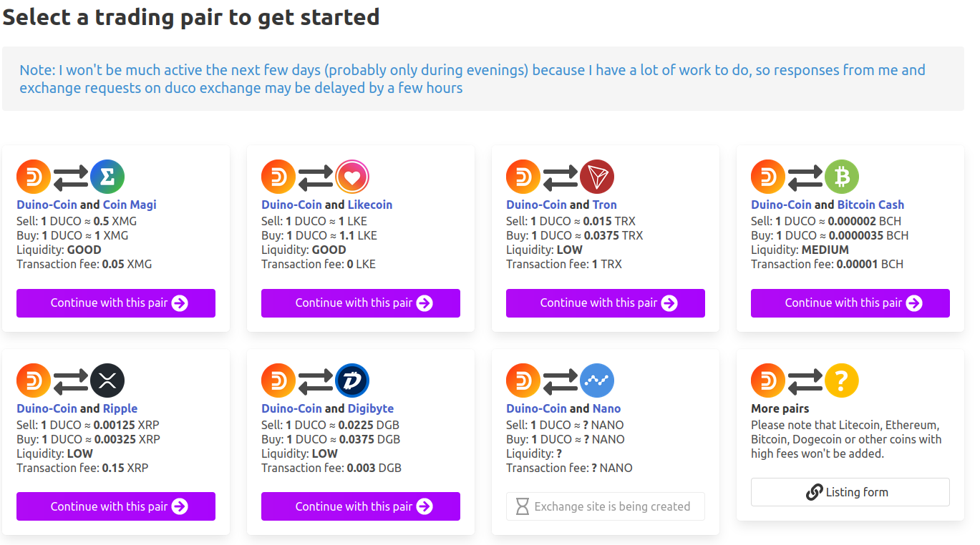Screen dimensions: 980x545
Task: Click the Nano coin name link
Action: (607, 408)
